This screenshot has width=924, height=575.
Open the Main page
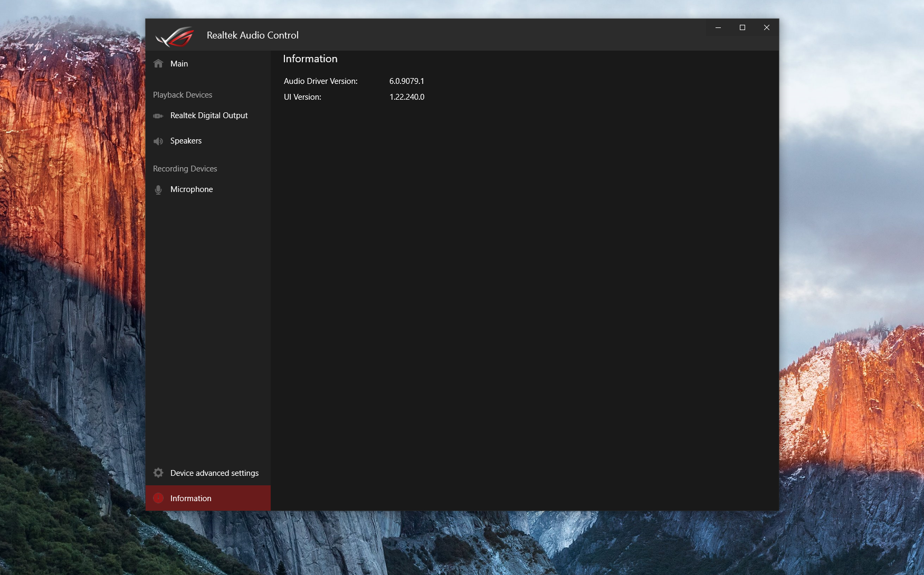pyautogui.click(x=208, y=64)
